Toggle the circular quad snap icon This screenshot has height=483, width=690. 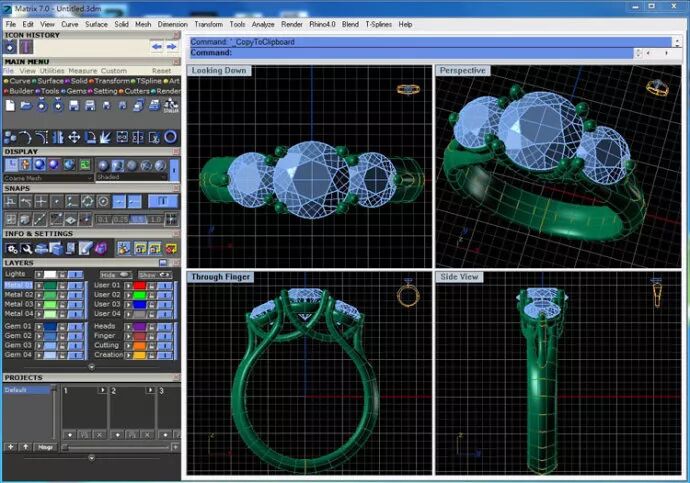tap(88, 201)
